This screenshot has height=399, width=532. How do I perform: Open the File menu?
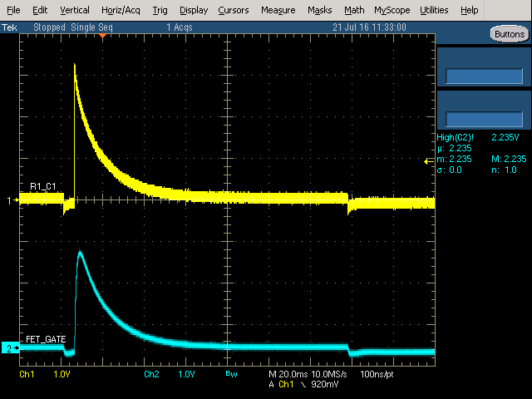(x=13, y=10)
